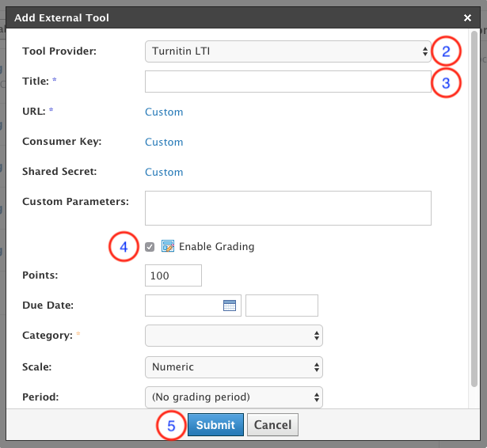Click the Due Date time field
The height and width of the screenshot is (448, 487).
(x=281, y=306)
